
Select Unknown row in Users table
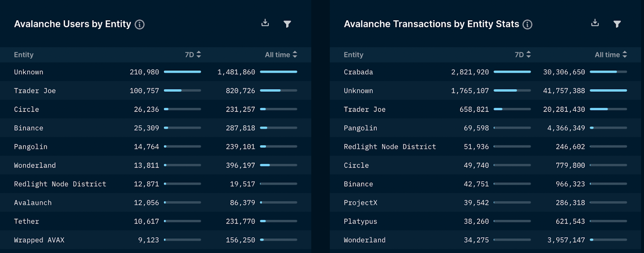pyautogui.click(x=155, y=72)
